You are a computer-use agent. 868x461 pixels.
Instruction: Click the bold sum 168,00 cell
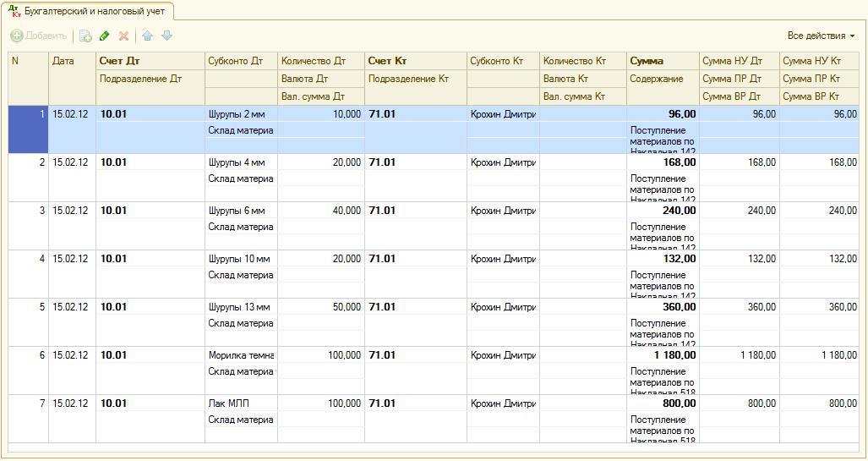[x=663, y=162]
